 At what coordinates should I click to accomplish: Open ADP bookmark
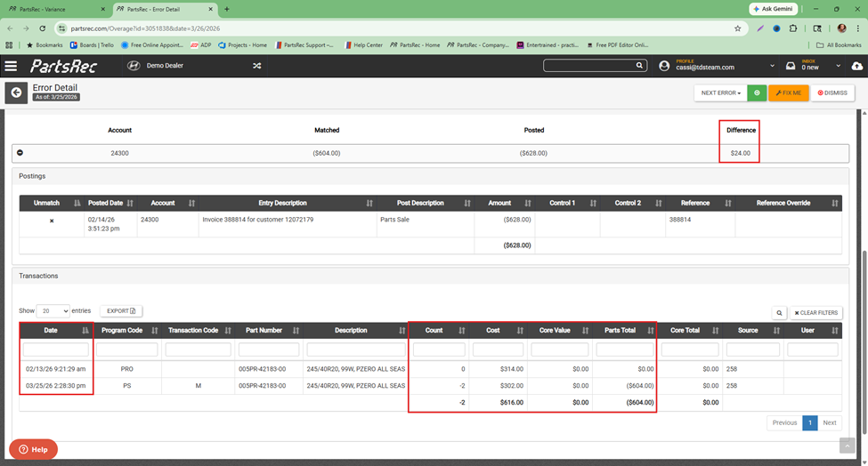coord(201,44)
